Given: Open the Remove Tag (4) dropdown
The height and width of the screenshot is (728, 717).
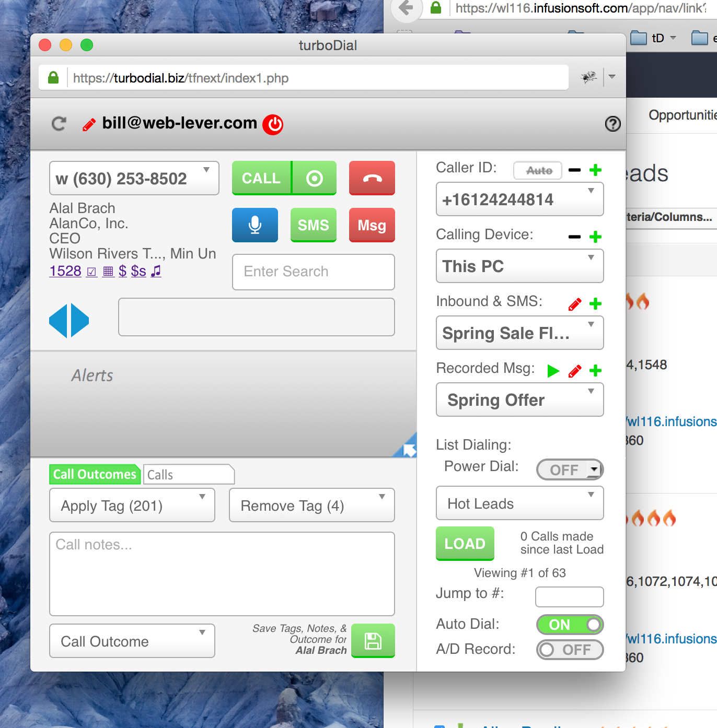Looking at the screenshot, I should point(312,505).
